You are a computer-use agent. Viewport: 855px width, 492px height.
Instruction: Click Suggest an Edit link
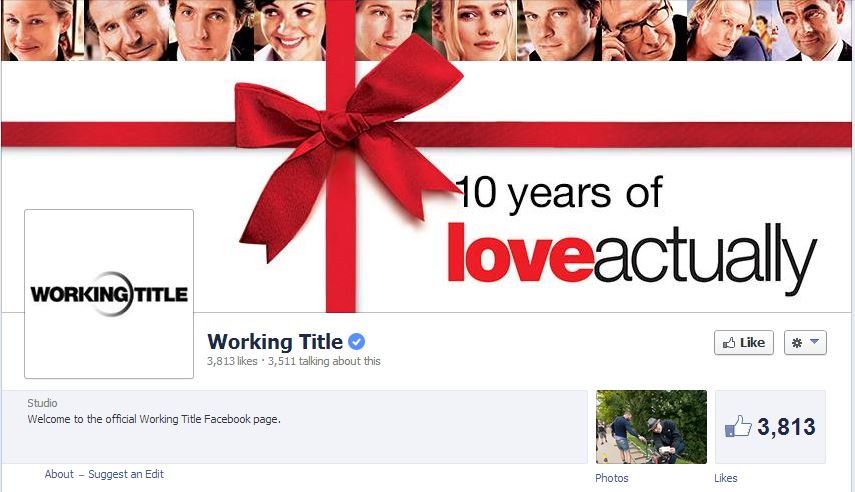(126, 474)
